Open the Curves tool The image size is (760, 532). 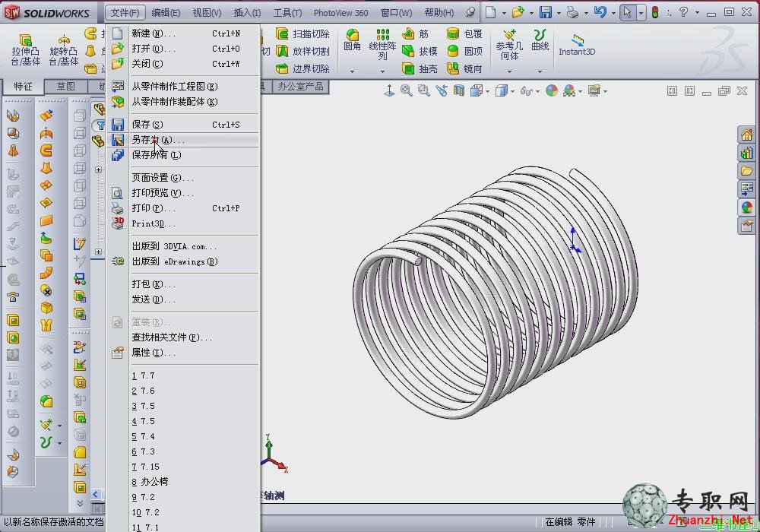point(540,40)
